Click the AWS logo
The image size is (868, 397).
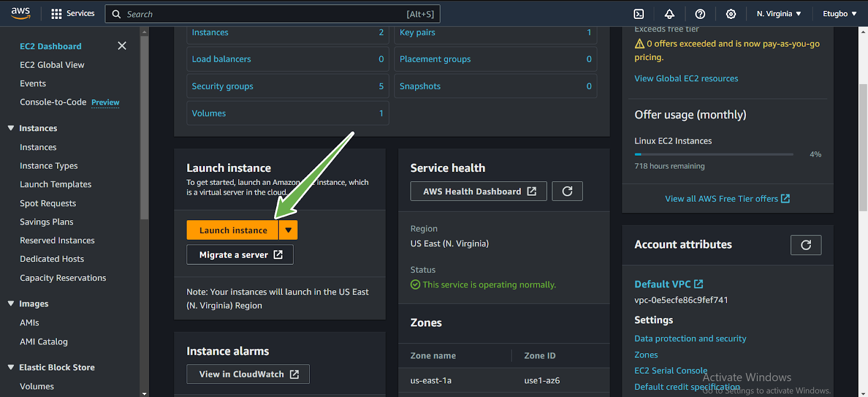(x=21, y=13)
